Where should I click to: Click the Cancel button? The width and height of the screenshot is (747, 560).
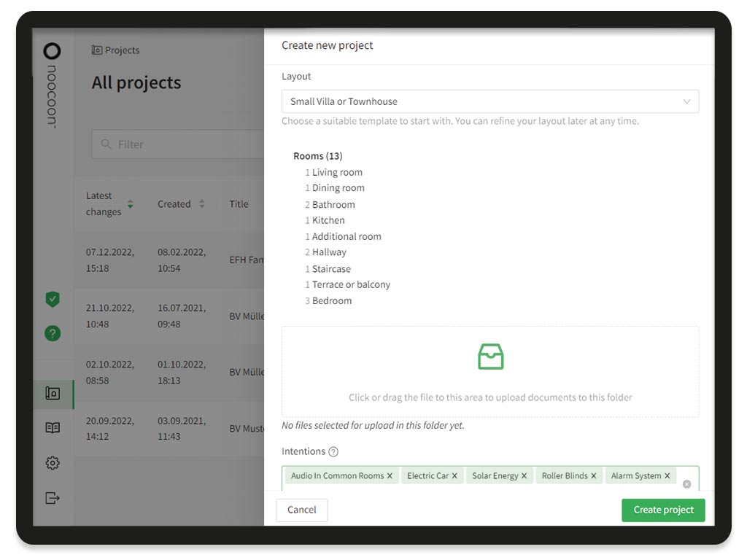tap(301, 510)
